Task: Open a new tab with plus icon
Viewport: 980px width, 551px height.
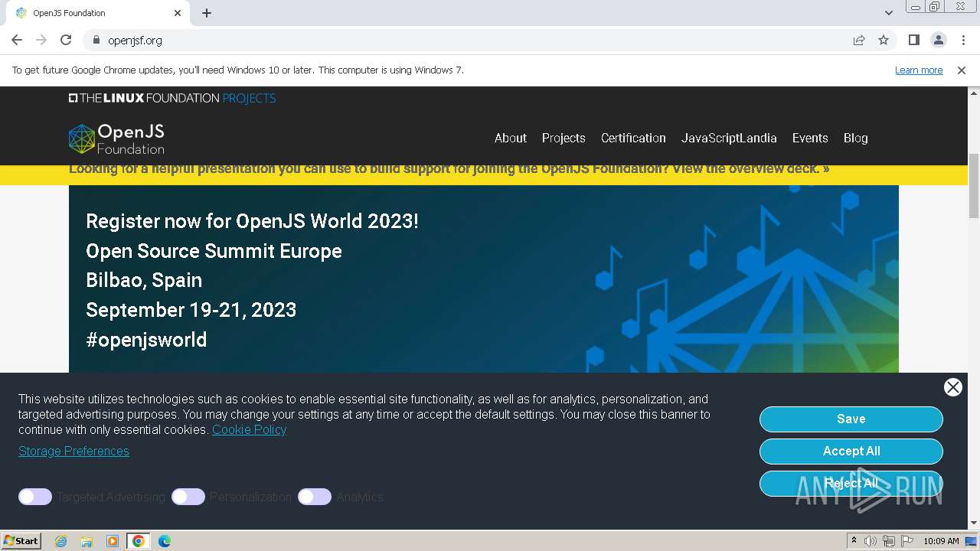Action: coord(207,13)
